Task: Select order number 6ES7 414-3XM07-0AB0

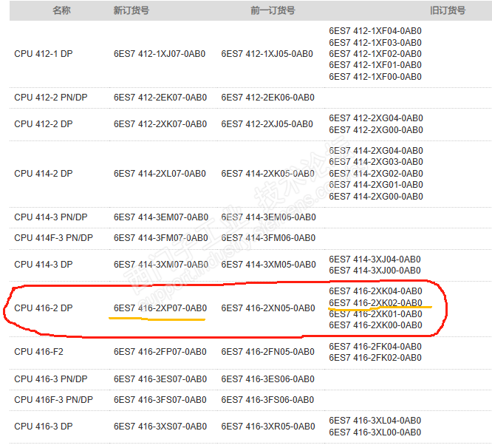Action: tap(161, 265)
